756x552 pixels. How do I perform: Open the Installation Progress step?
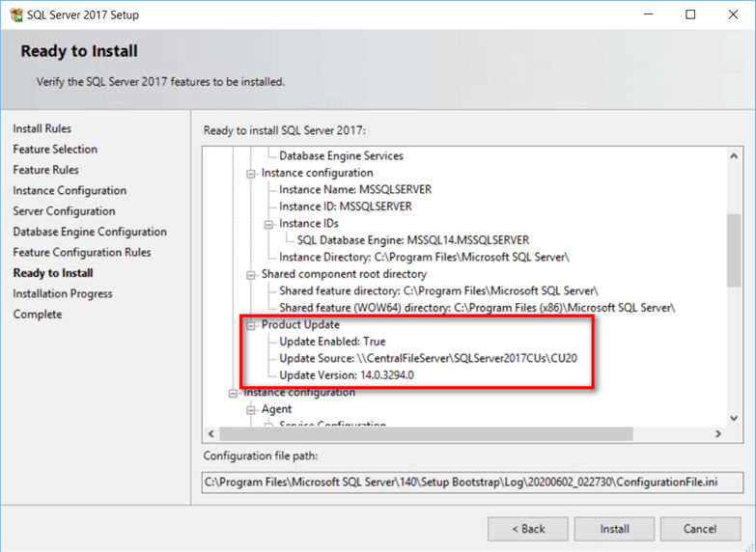[63, 294]
